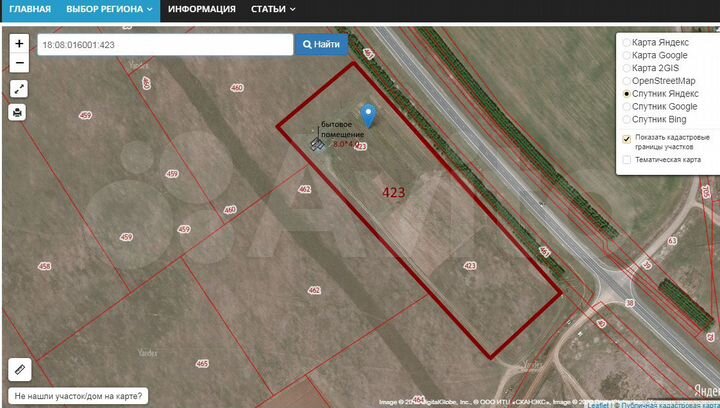
Task: Print the map using printer icon
Action: (x=17, y=112)
